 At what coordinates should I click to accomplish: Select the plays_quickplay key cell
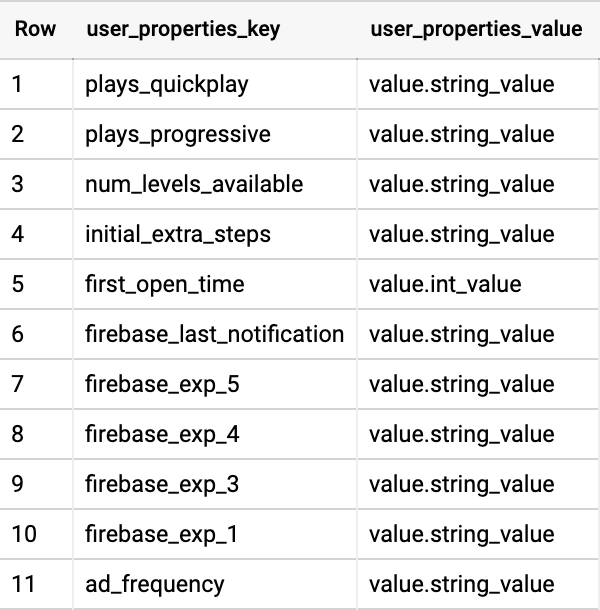click(214, 84)
